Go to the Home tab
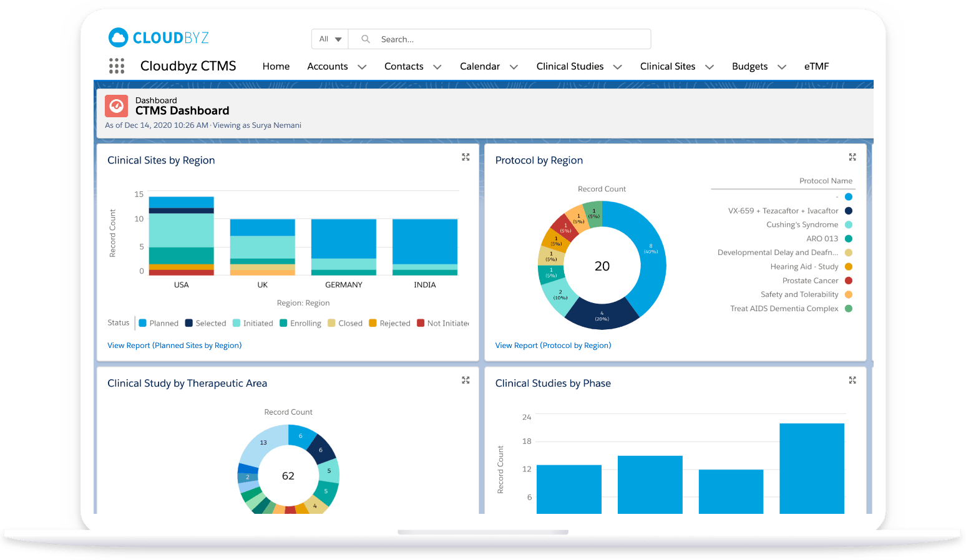 point(276,66)
